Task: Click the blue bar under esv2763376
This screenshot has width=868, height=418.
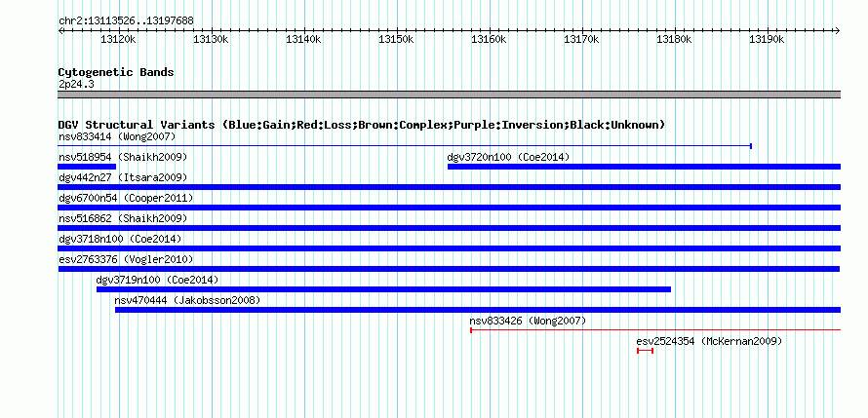Action: click(449, 269)
